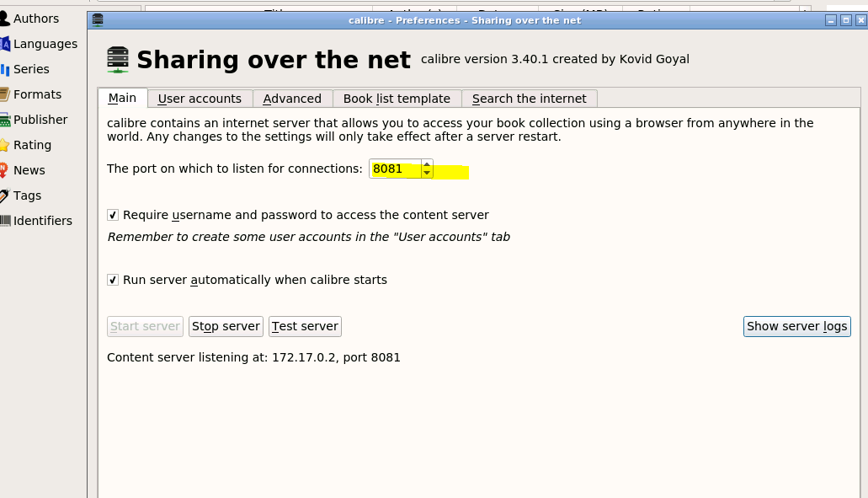Select the Authors category label
The width and height of the screenshot is (868, 498).
pyautogui.click(x=36, y=19)
